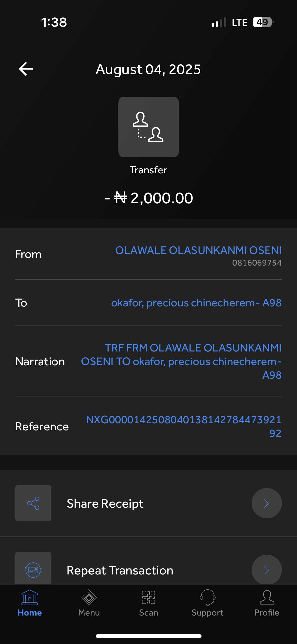Expand Repeat Transaction with chevron arrow
This screenshot has height=644, width=297.
click(267, 570)
